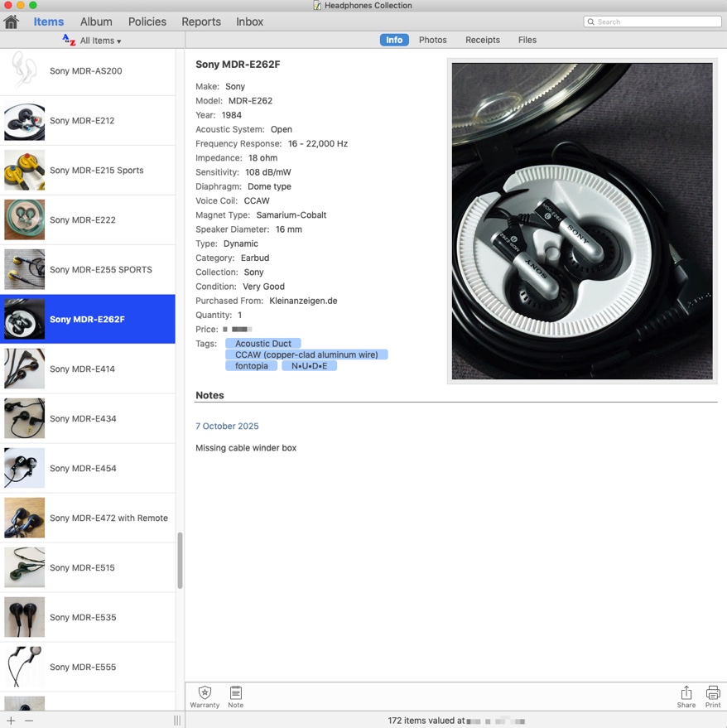Select Sony MDR-E215 Sports item
This screenshot has height=728, width=727.
click(88, 171)
